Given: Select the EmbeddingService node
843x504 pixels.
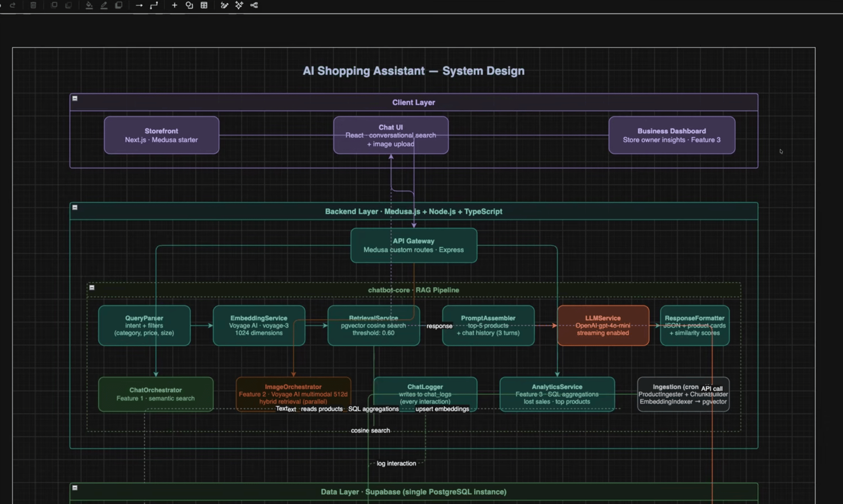Looking at the screenshot, I should [259, 325].
